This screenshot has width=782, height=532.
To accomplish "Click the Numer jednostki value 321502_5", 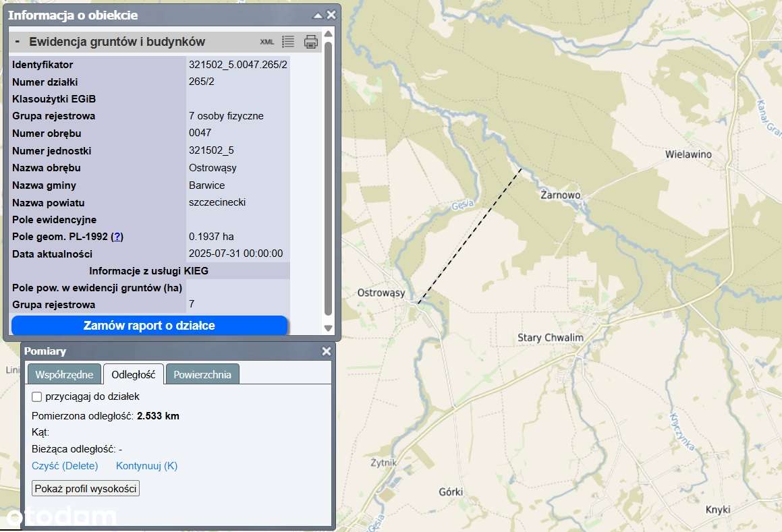I will coord(211,150).
